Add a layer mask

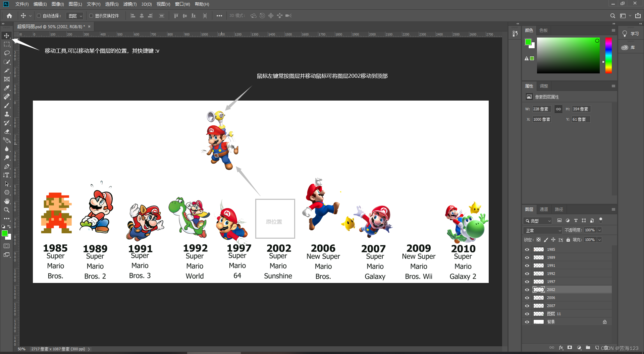point(570,348)
